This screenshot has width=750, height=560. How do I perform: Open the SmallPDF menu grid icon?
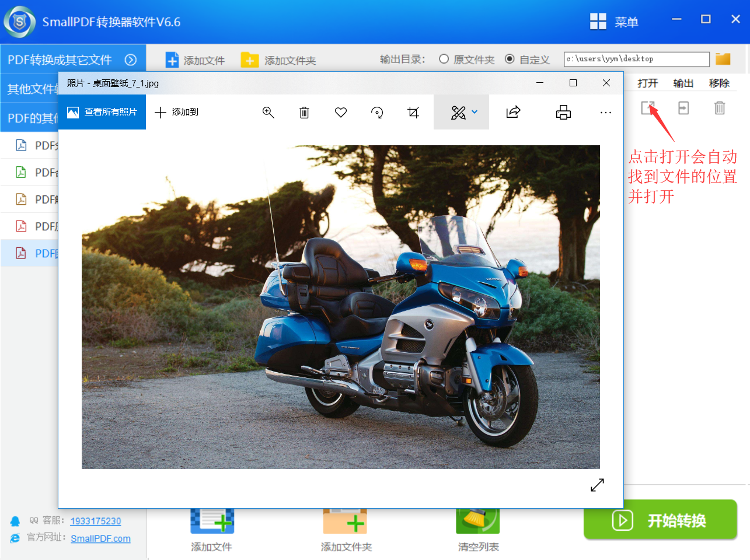click(598, 22)
